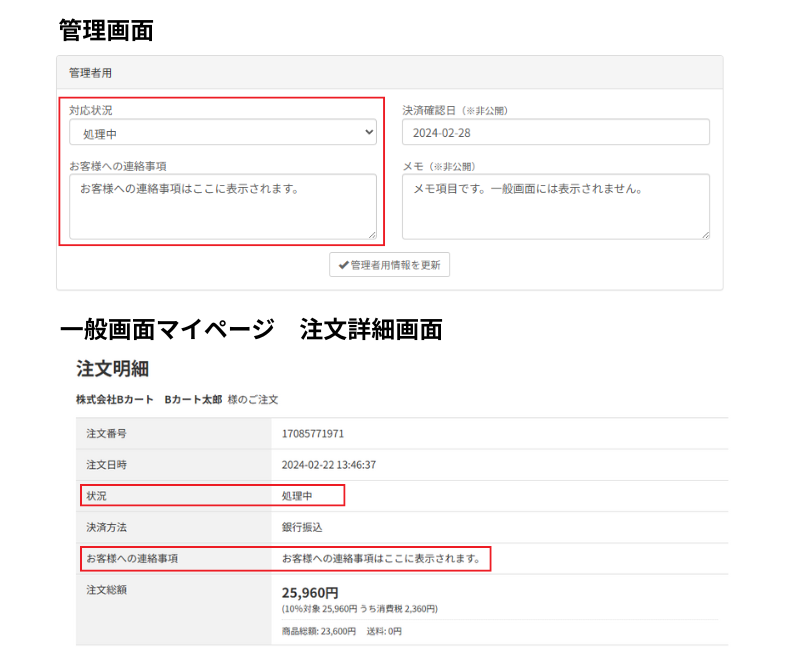
Task: Focus the お客様への連絡事項 text area
Action: 222,207
